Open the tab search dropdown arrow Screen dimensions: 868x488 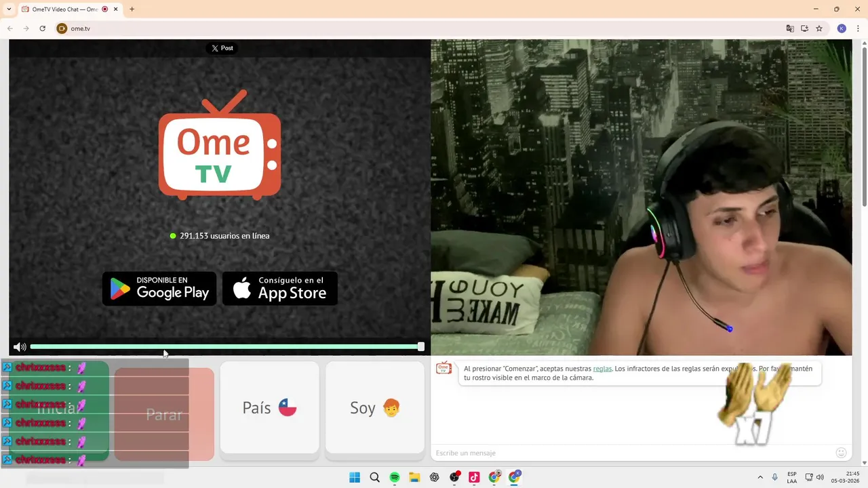tap(9, 9)
